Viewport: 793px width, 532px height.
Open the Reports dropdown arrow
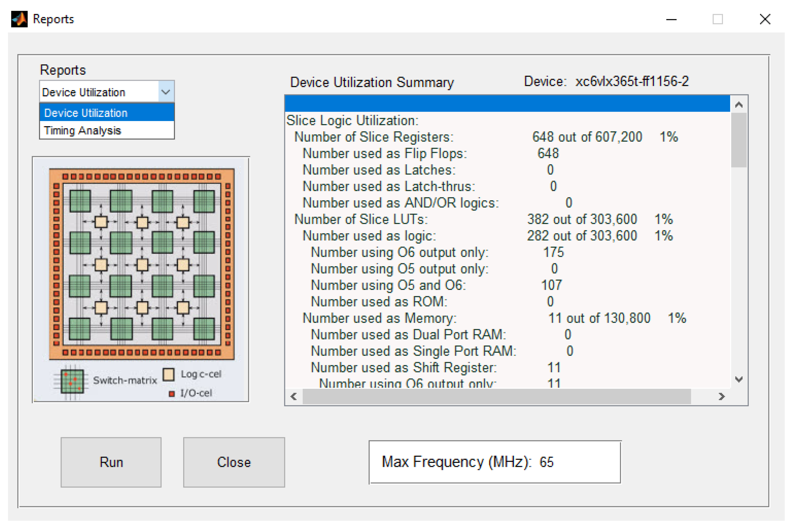coord(166,92)
